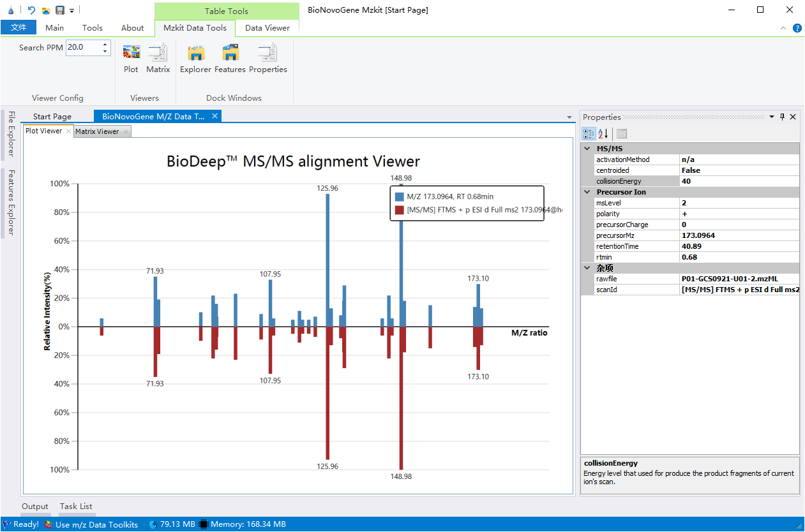Open the status bar toolkit dropdown arrow
The image size is (805, 532).
(144, 524)
